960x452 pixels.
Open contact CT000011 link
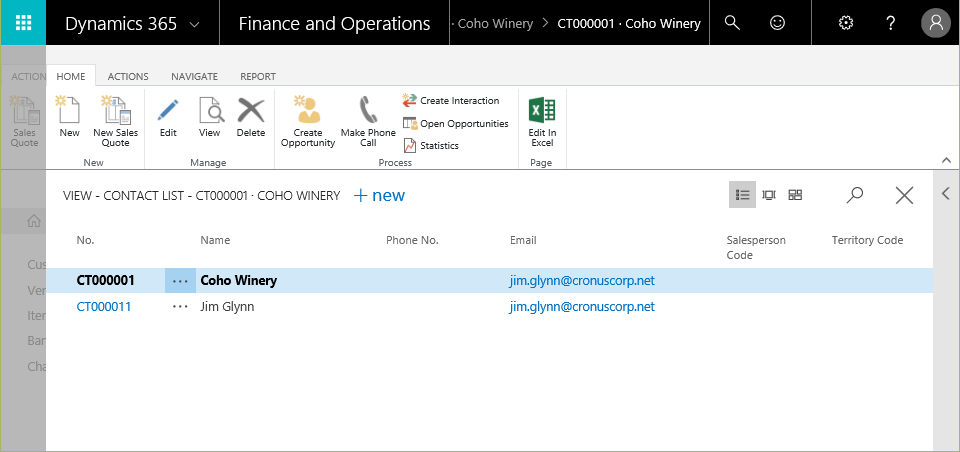[103, 306]
